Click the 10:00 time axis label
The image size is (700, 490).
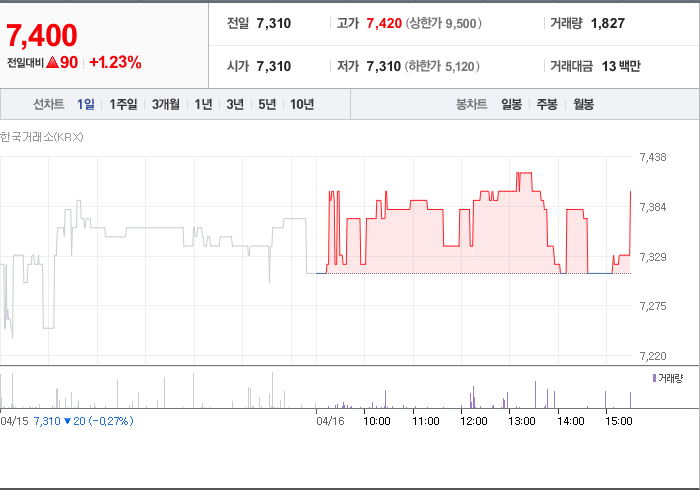377,421
